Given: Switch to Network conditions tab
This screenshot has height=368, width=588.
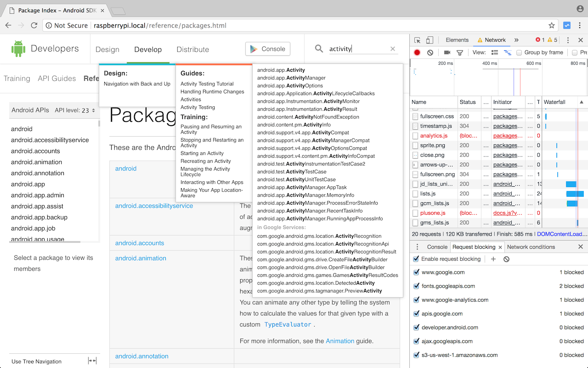Looking at the screenshot, I should [x=531, y=247].
